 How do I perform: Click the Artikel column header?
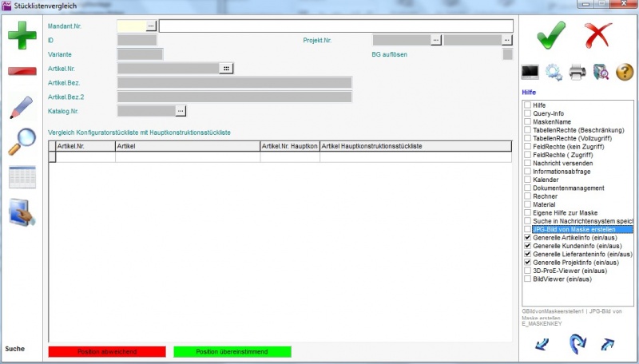tap(187, 146)
